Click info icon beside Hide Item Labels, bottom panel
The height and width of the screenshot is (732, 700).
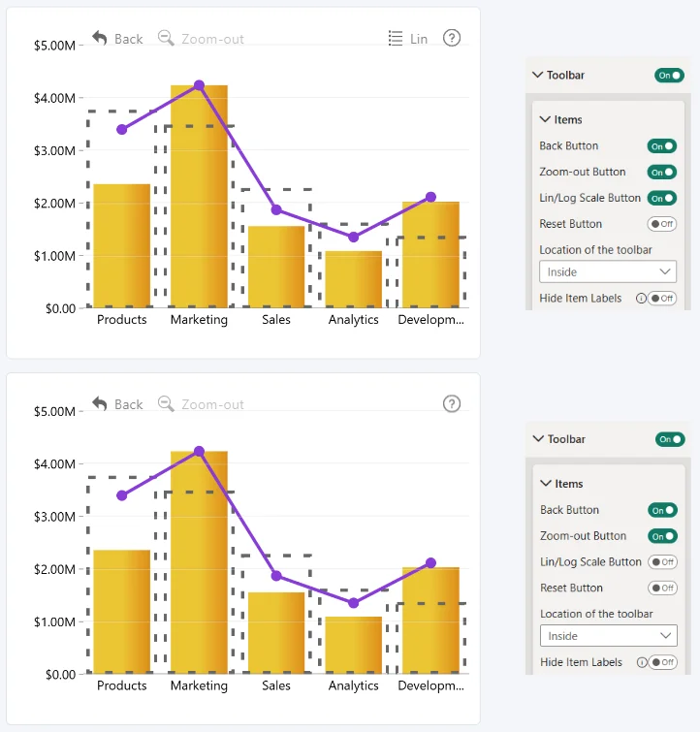[642, 662]
